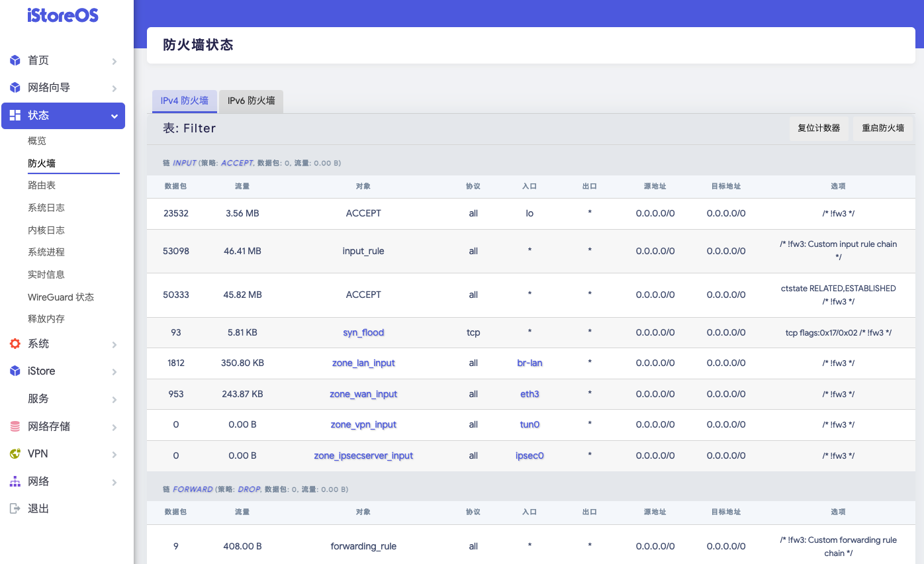This screenshot has height=564, width=924.
Task: Select the 网络向导 wizard icon
Action: point(15,87)
